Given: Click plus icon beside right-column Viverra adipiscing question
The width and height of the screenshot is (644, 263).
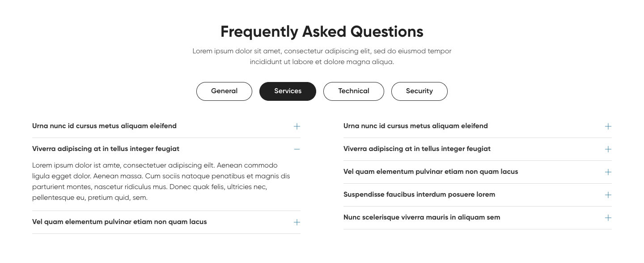Looking at the screenshot, I should (608, 149).
